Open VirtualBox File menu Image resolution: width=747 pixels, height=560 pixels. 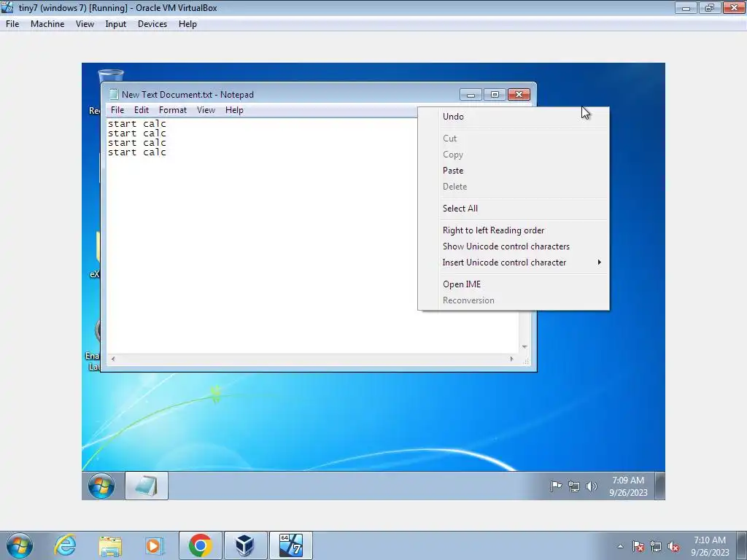12,24
